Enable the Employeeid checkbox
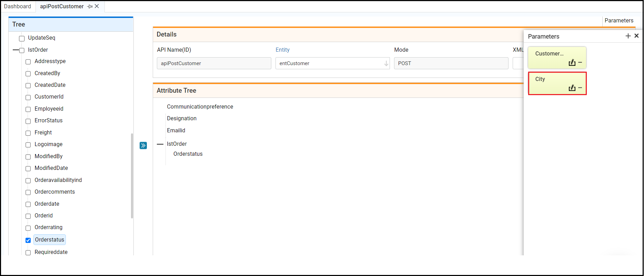This screenshot has height=276, width=644. [x=28, y=109]
